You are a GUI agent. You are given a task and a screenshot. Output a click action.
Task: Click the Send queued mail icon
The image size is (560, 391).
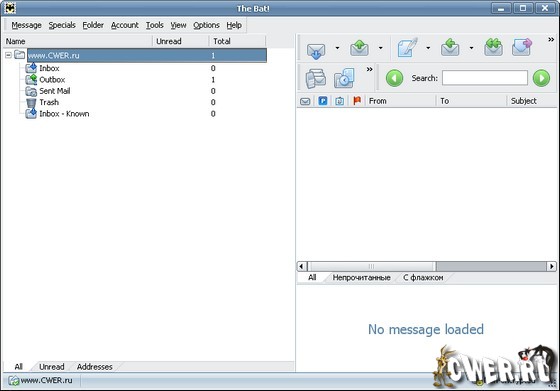click(359, 48)
